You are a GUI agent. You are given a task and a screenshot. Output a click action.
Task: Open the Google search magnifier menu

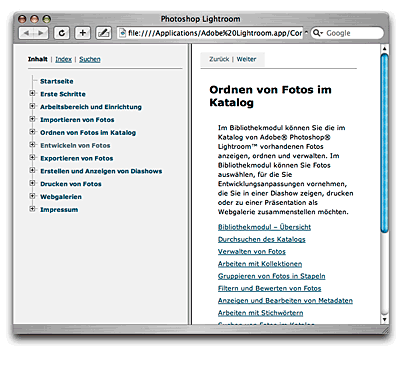(x=318, y=33)
